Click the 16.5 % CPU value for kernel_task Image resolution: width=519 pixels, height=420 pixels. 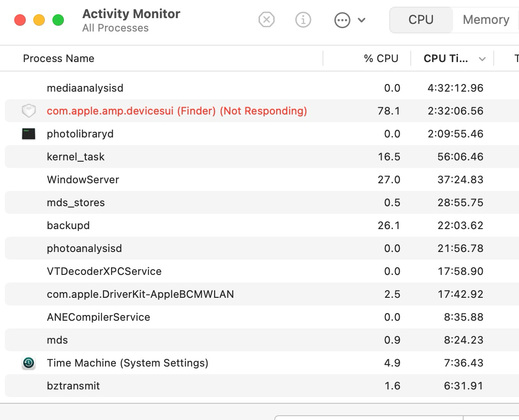click(x=389, y=157)
